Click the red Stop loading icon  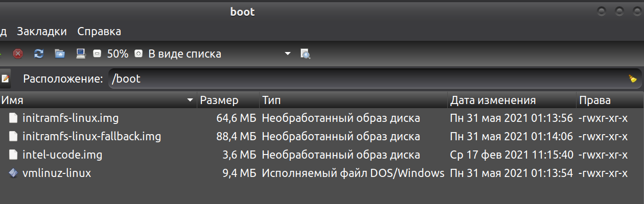tap(18, 54)
